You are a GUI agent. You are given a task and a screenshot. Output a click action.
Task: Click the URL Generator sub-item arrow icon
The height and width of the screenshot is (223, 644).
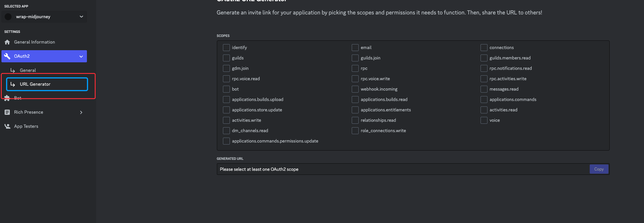(12, 84)
